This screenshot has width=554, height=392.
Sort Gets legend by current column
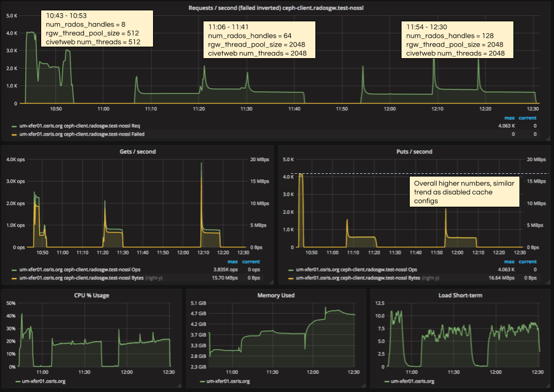(252, 262)
